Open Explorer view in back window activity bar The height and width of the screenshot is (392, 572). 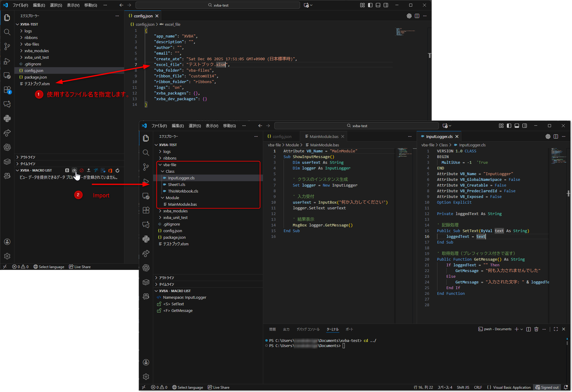pos(7,18)
